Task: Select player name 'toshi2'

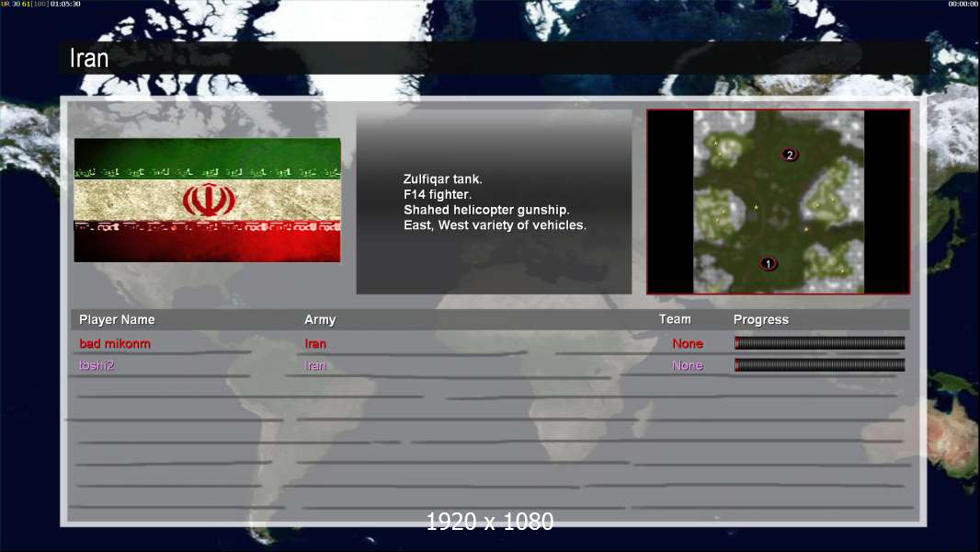Action: click(97, 365)
